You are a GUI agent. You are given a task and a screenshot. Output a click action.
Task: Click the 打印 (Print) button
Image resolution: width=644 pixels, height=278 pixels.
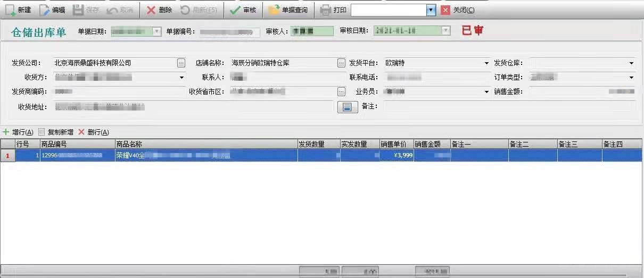tap(333, 10)
